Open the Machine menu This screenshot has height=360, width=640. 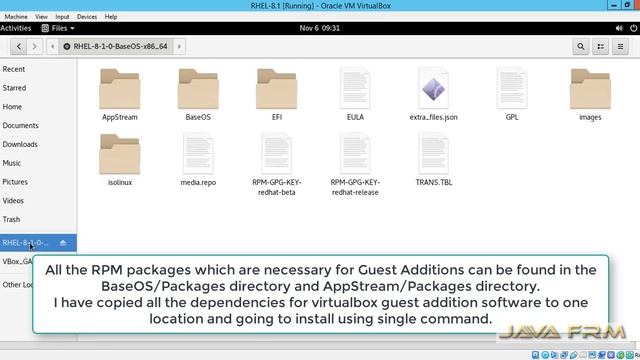(16, 17)
